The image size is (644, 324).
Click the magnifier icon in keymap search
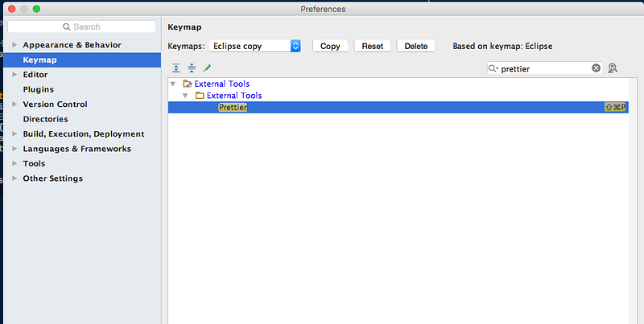[493, 68]
